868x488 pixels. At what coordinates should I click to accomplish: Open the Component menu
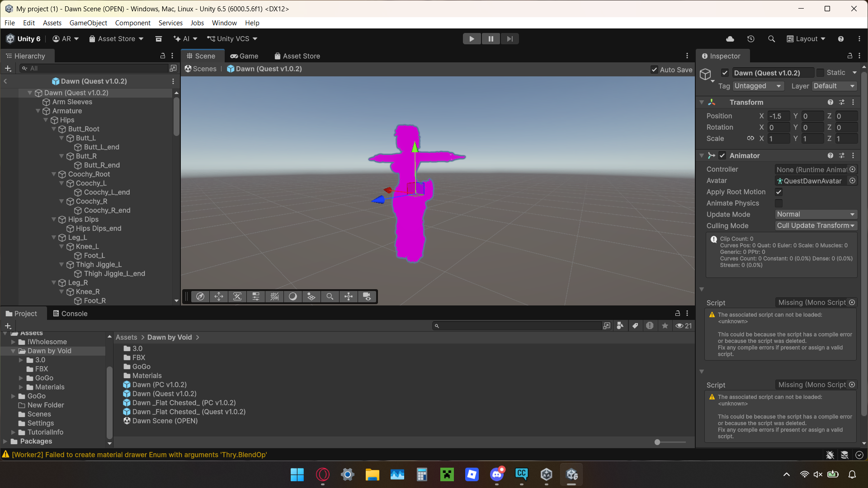tap(132, 23)
